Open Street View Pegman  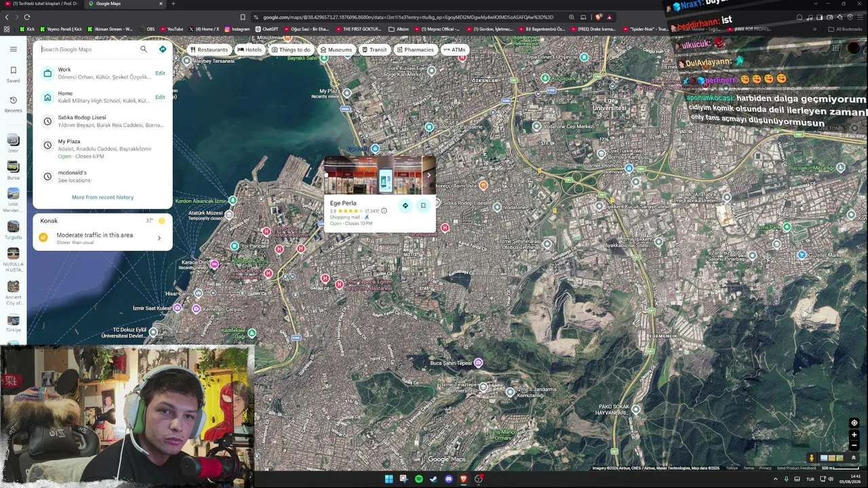pos(811,458)
